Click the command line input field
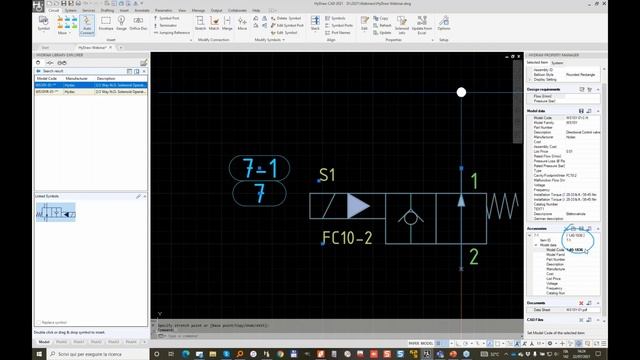The width and height of the screenshot is (640, 360). tap(339, 336)
